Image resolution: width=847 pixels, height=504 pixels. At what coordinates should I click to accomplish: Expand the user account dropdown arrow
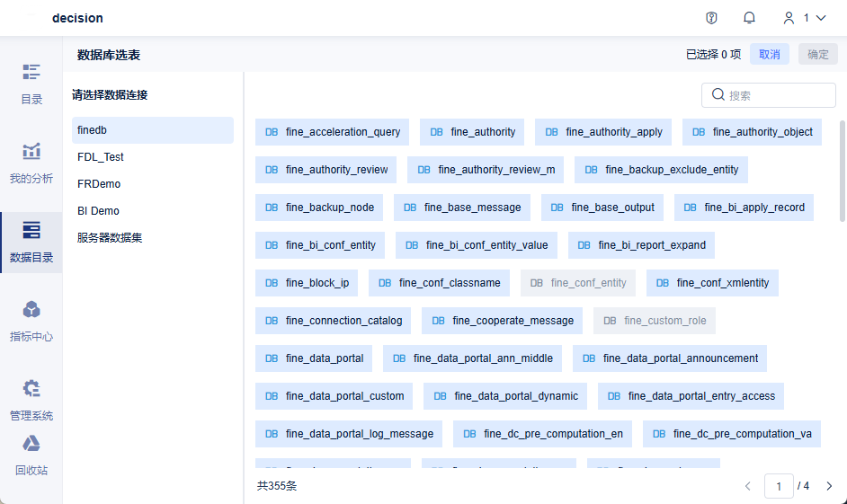pos(821,18)
